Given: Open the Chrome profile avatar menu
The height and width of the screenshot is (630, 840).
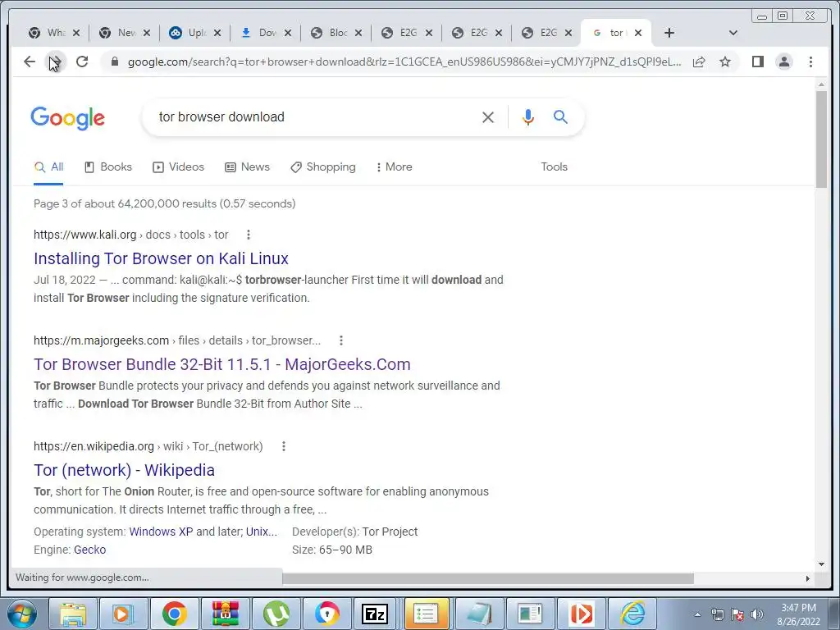Looking at the screenshot, I should pyautogui.click(x=783, y=62).
